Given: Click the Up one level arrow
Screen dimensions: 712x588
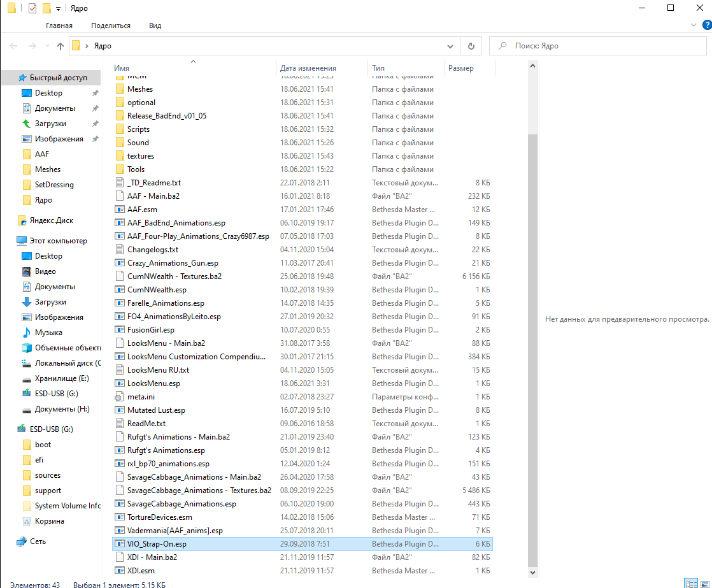Looking at the screenshot, I should tap(61, 46).
